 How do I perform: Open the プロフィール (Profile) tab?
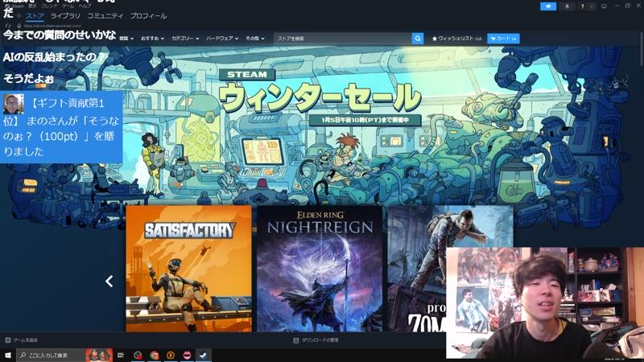(x=148, y=16)
